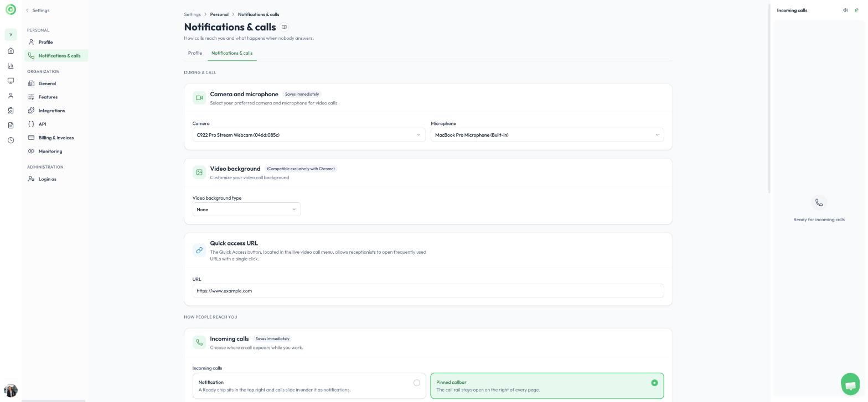
Task: Open Integrations settings in sidebar
Action: (56, 111)
